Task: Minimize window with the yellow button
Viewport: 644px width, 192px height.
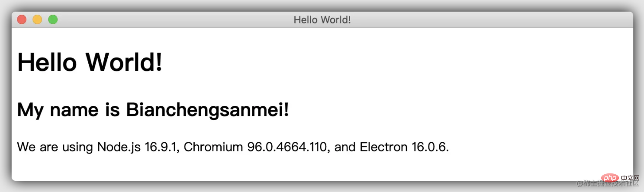Action: 37,19
